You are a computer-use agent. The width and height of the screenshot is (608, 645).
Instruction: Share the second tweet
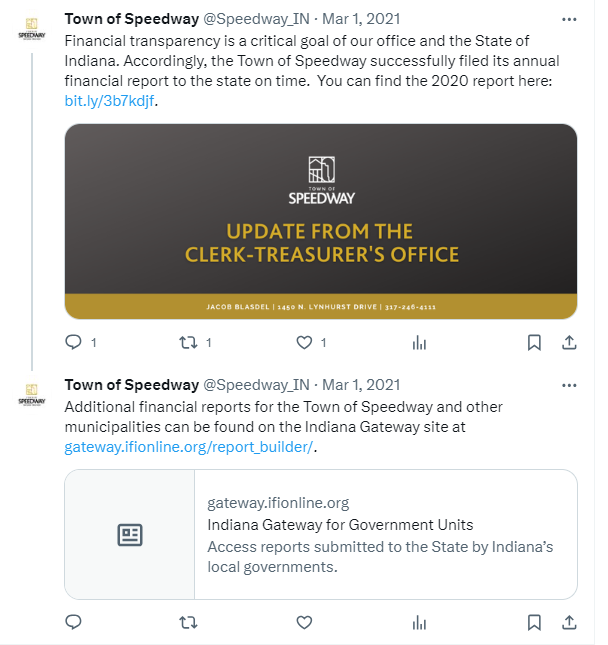pyautogui.click(x=569, y=622)
